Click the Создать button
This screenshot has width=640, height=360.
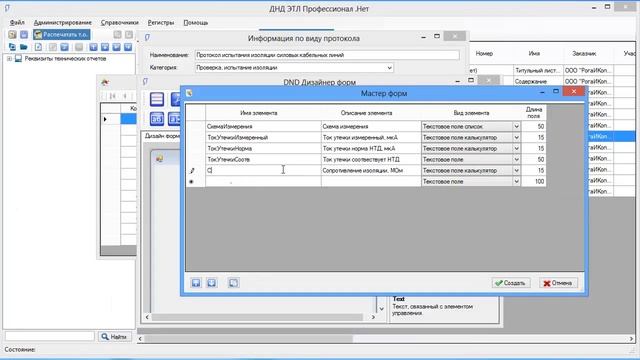(x=511, y=283)
